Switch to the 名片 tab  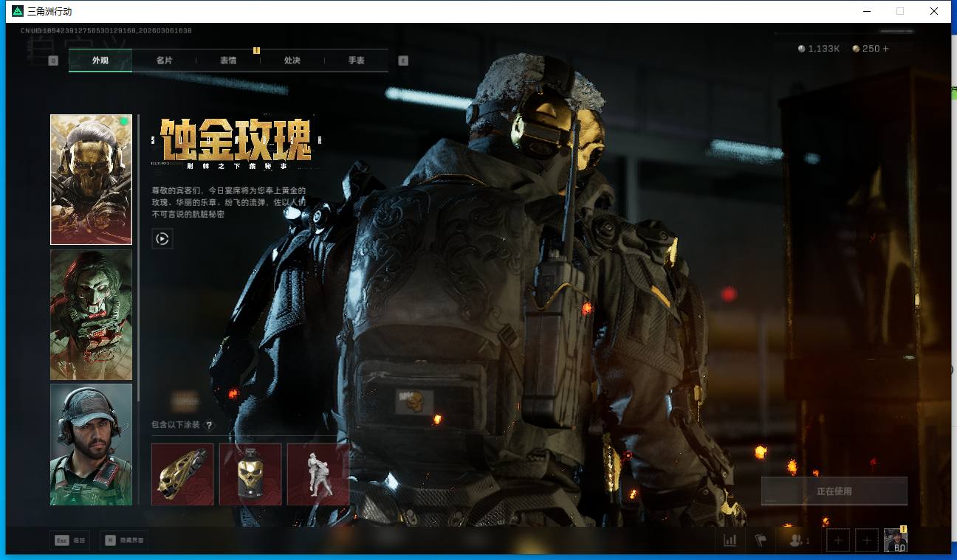(164, 61)
